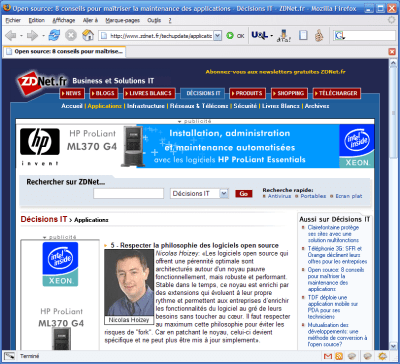Viewport: 400px width, 364px height.
Task: Click the BLOGS navigation button
Action: 103,93
